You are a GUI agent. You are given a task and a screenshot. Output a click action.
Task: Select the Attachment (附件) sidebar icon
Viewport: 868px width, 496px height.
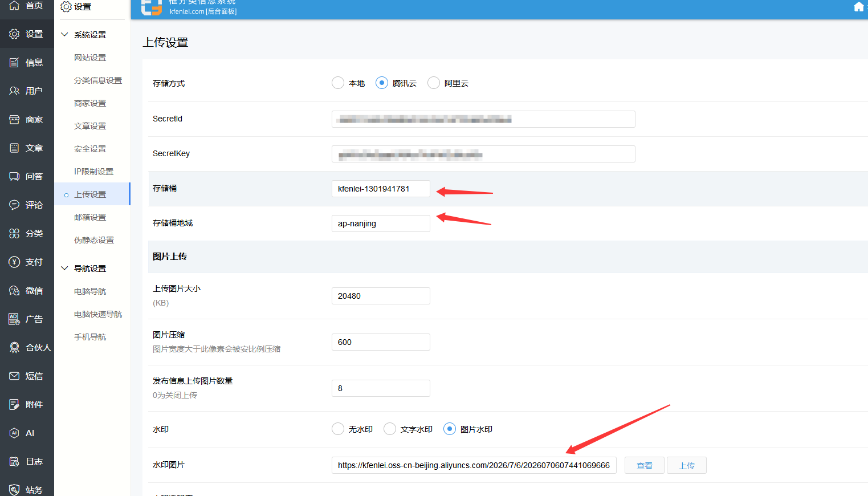(x=14, y=405)
